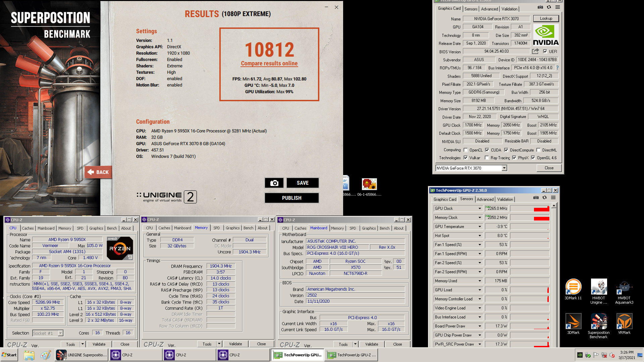Click the Lookup button in GPU-Z
This screenshot has width=644, height=362.
coord(546,18)
